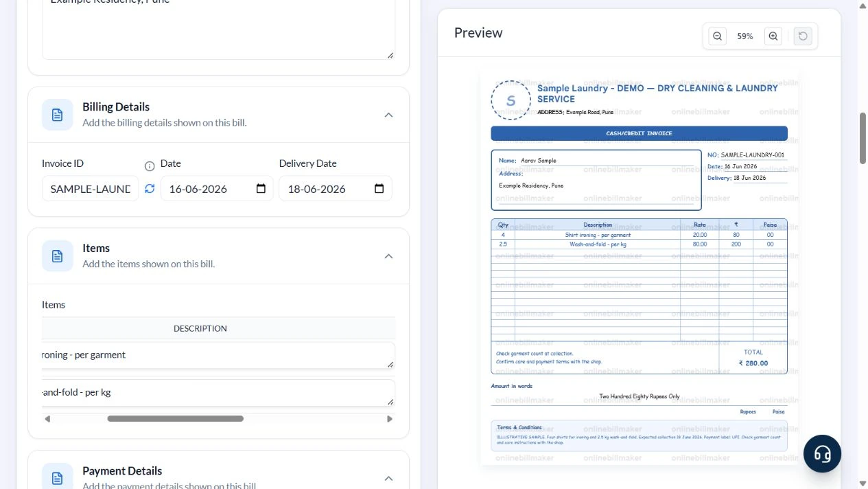The image size is (868, 489).
Task: Click the Billing Details document icon
Action: (58, 115)
